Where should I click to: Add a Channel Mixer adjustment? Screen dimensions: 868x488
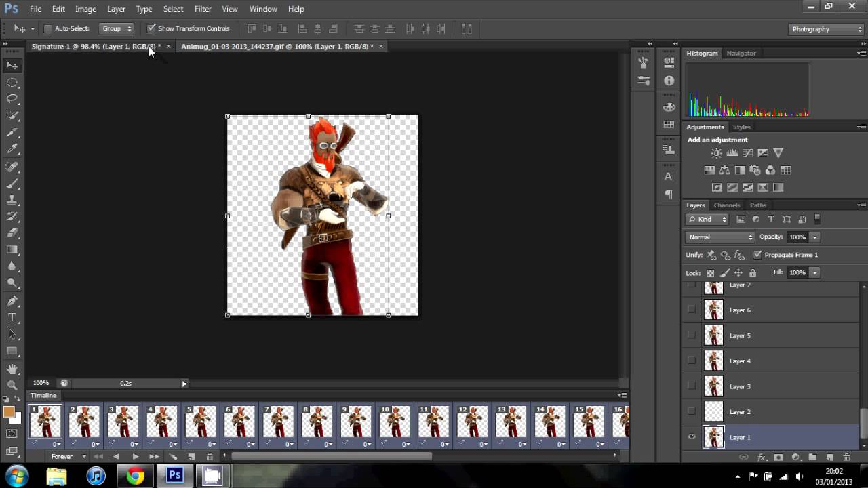point(770,170)
